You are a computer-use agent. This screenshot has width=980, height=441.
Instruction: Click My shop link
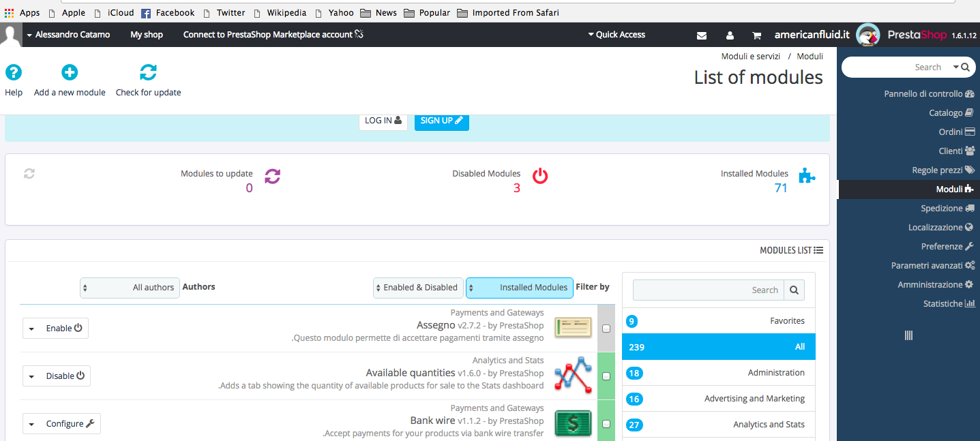tap(147, 35)
